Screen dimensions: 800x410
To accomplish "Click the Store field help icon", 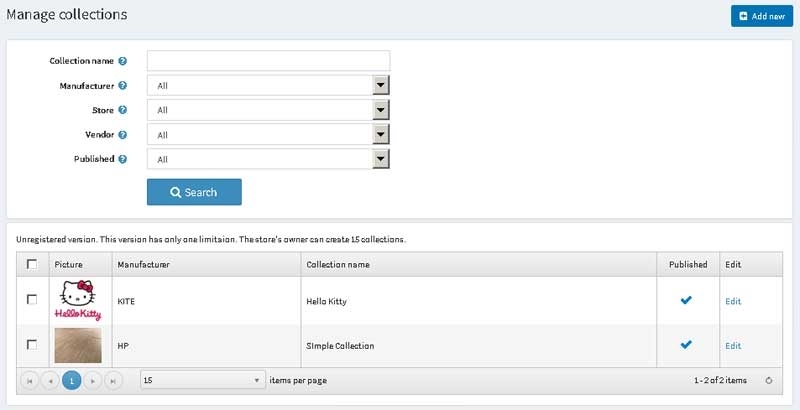I will (122, 110).
